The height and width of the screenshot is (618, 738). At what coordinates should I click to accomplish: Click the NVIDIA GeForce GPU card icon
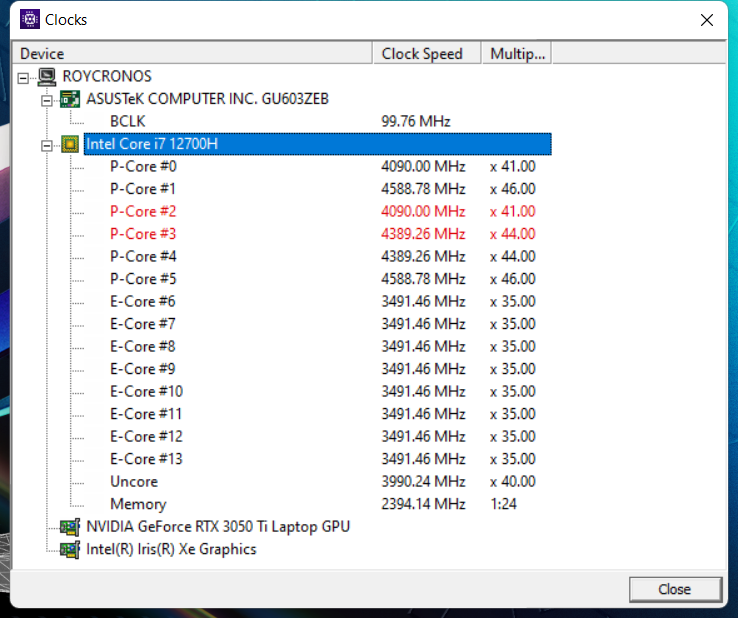(x=70, y=527)
